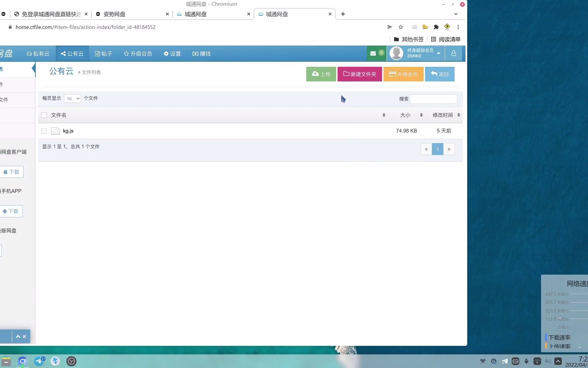Open 阅读清单 reading list

446,39
